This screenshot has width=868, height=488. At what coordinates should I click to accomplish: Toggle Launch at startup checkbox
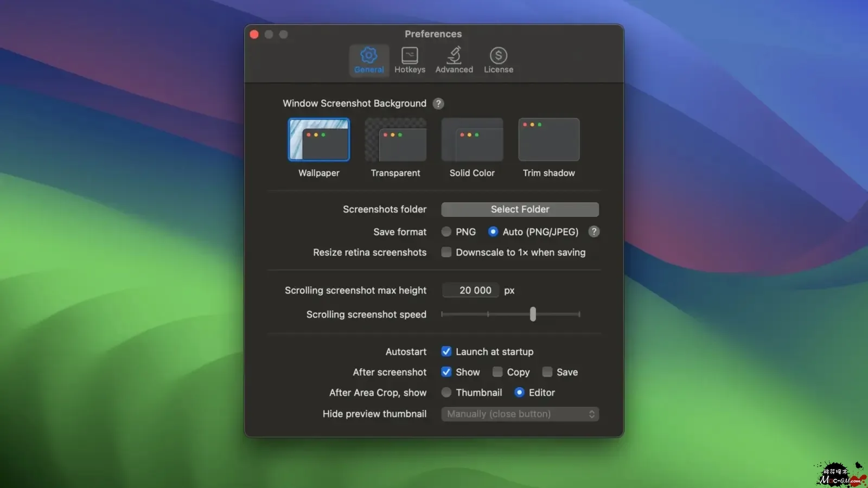tap(446, 352)
